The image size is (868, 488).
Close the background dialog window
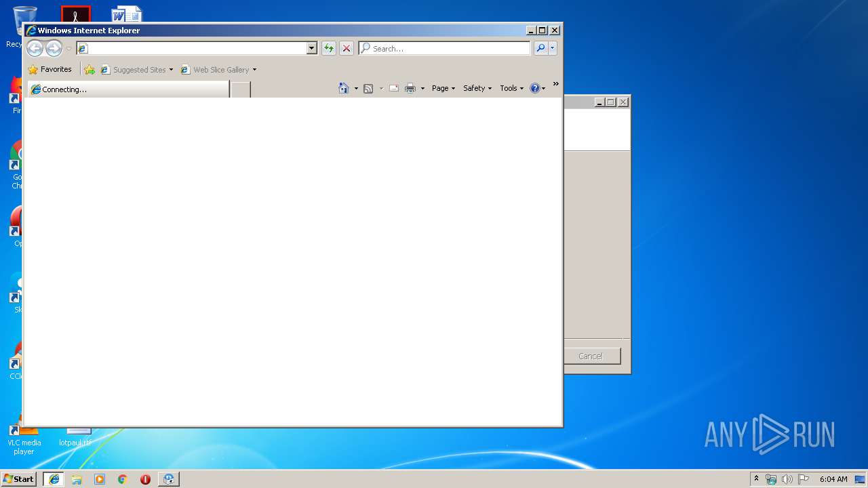[623, 102]
